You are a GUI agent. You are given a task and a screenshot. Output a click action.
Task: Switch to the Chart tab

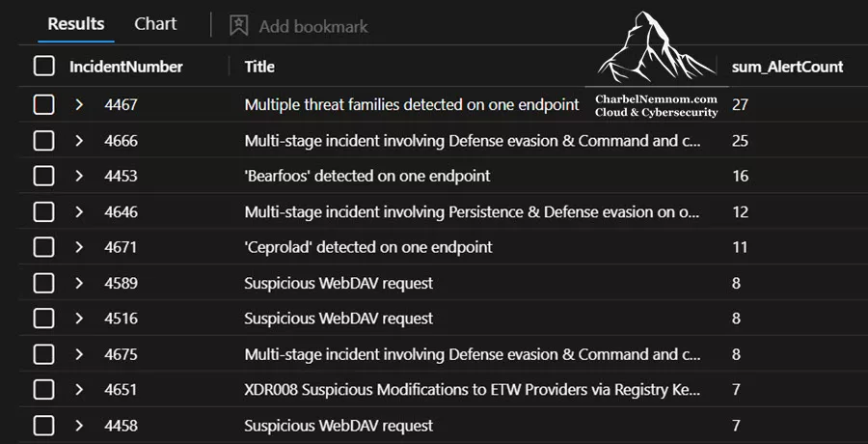[x=155, y=24]
